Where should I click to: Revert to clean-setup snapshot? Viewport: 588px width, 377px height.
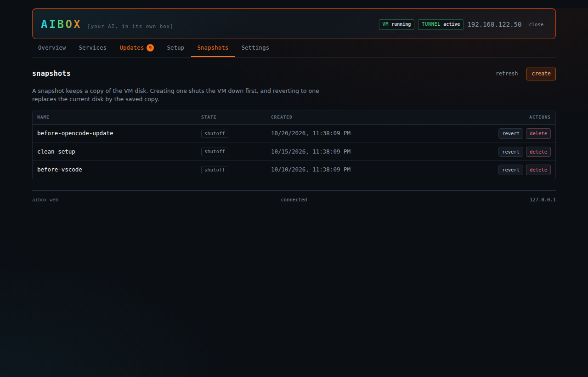pyautogui.click(x=511, y=152)
